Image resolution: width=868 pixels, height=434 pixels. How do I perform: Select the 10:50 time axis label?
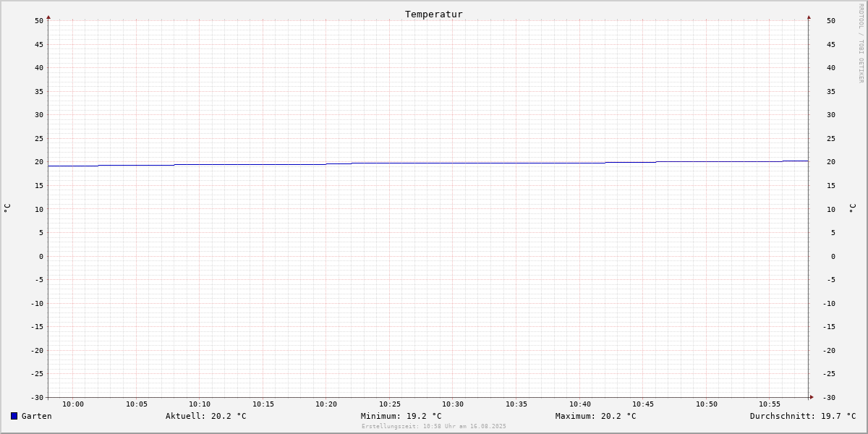(x=707, y=404)
